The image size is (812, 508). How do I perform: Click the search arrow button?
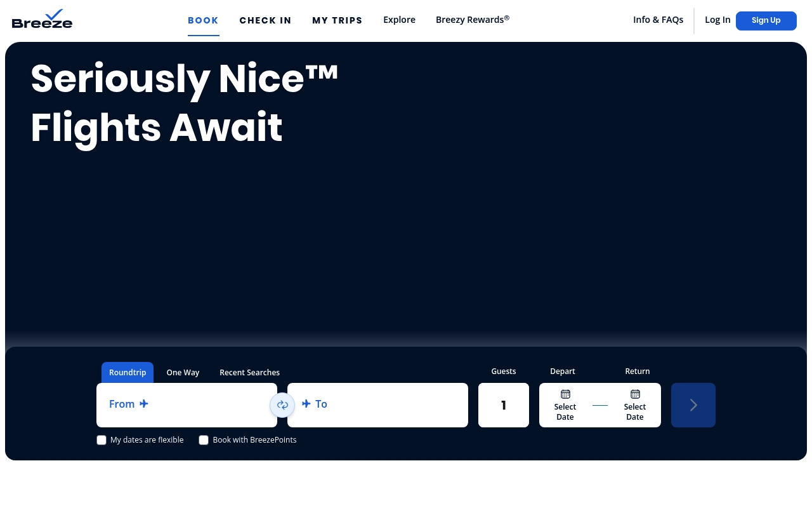[693, 405]
